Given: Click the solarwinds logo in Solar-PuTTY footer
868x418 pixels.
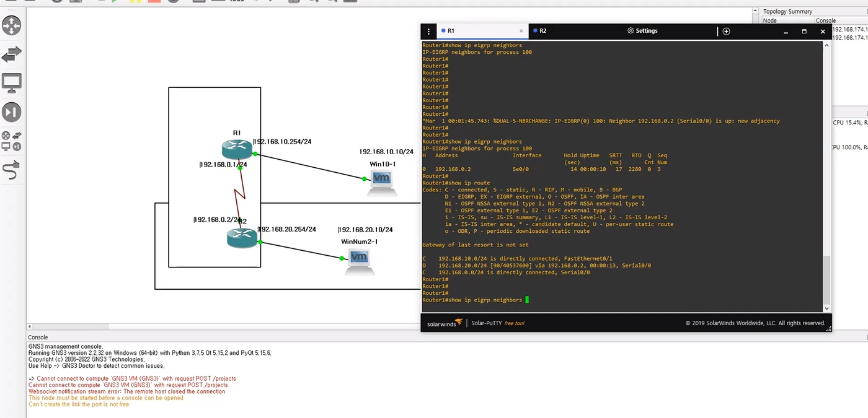Looking at the screenshot, I should coord(445,323).
